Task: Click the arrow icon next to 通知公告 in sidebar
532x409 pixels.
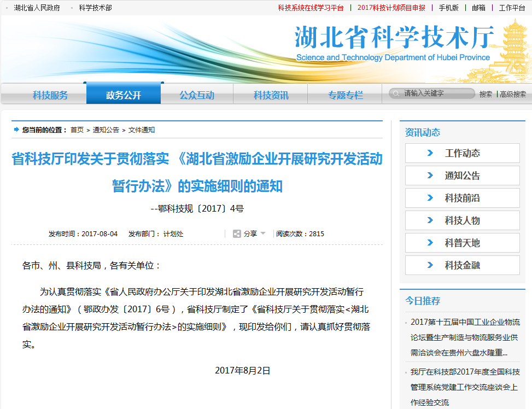Action: (x=430, y=176)
